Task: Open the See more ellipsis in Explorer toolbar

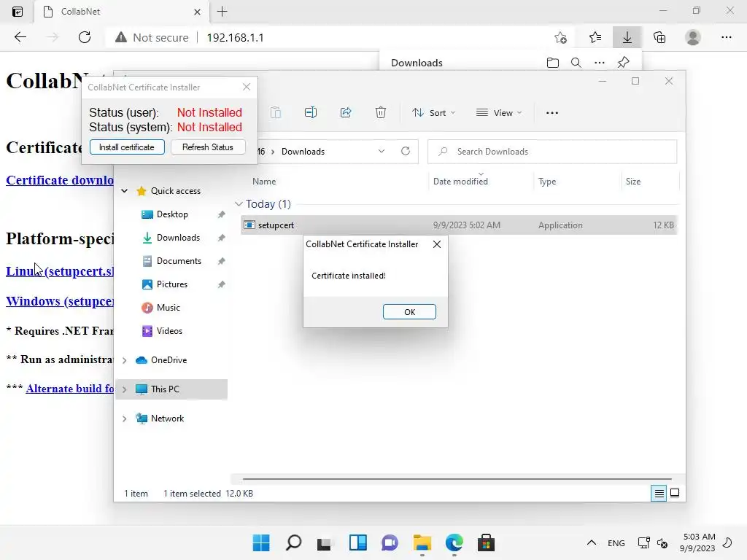Action: (552, 113)
